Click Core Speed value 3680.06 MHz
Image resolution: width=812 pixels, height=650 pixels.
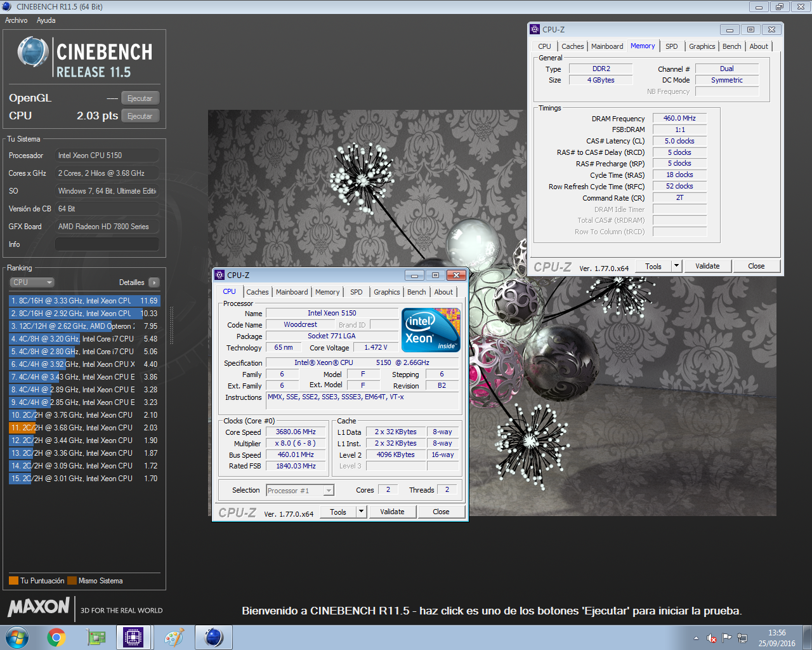[x=296, y=432]
